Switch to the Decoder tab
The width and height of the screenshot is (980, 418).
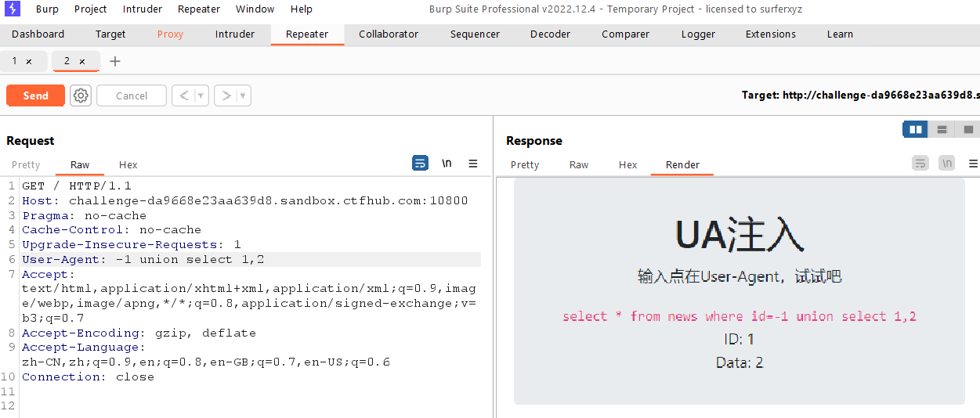point(550,34)
